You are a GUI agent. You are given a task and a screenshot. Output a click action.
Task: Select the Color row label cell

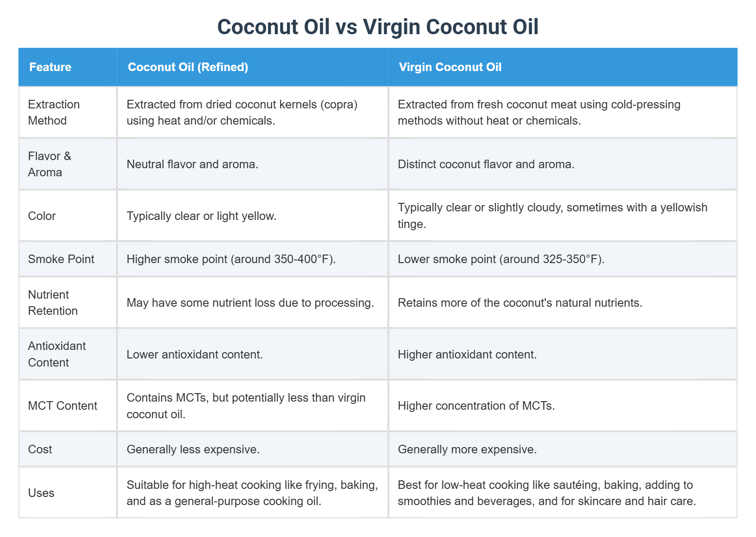(x=68, y=216)
